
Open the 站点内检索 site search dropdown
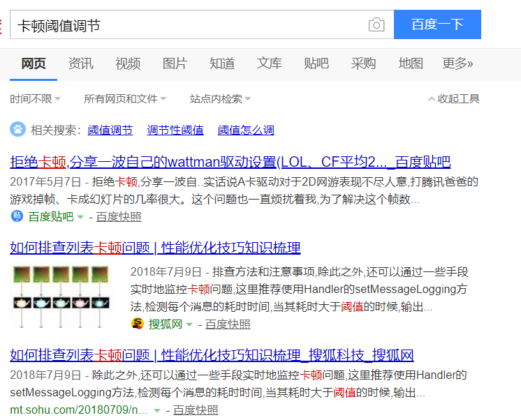pyautogui.click(x=220, y=99)
